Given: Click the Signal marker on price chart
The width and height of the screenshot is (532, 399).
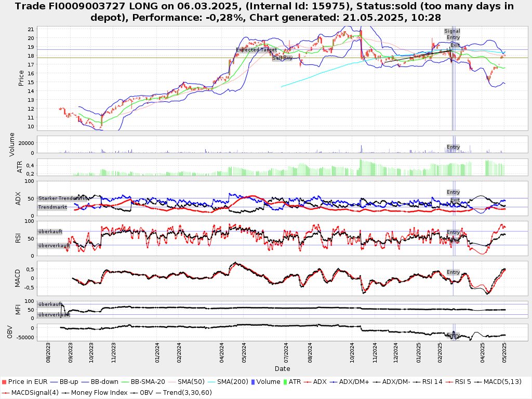Looking at the screenshot, I should [x=452, y=31].
